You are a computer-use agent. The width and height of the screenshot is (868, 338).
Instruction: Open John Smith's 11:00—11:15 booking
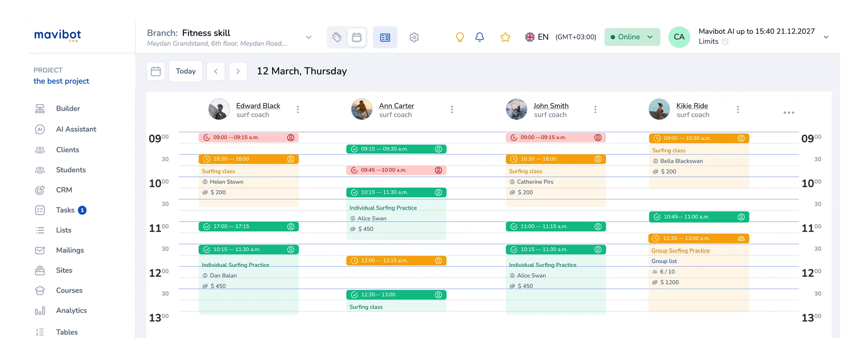556,226
